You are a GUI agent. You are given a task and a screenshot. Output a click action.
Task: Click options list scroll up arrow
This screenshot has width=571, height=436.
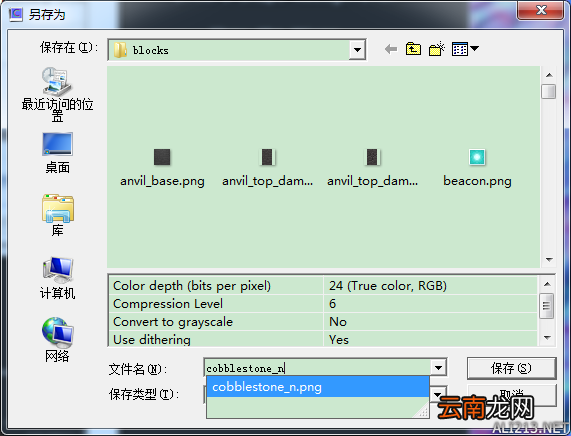click(x=547, y=284)
